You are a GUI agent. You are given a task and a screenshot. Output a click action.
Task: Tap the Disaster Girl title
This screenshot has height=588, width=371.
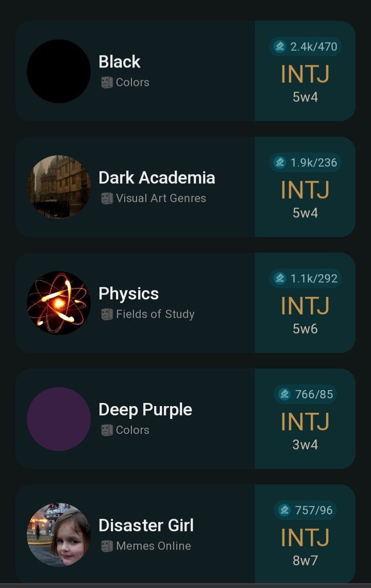coord(146,526)
